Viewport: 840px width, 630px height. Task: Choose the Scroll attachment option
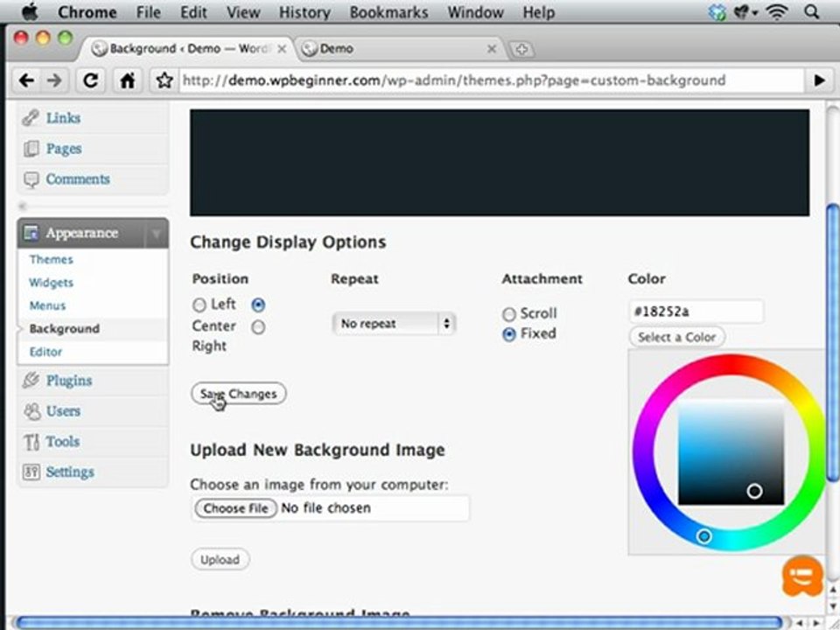coord(509,314)
